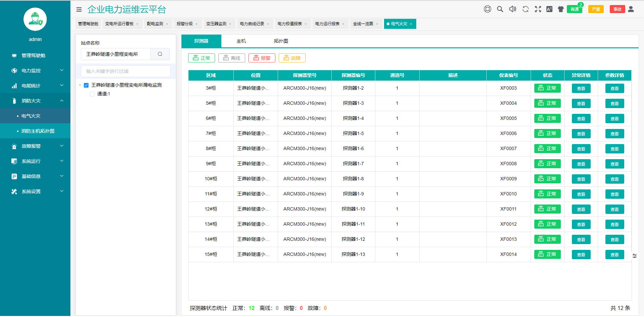
Task: Open the theme shirt icon
Action: 561,9
